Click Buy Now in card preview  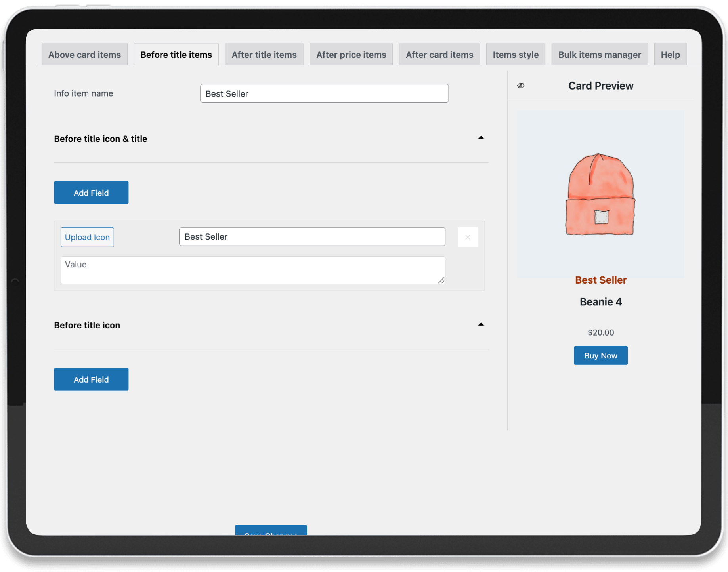[x=601, y=355]
